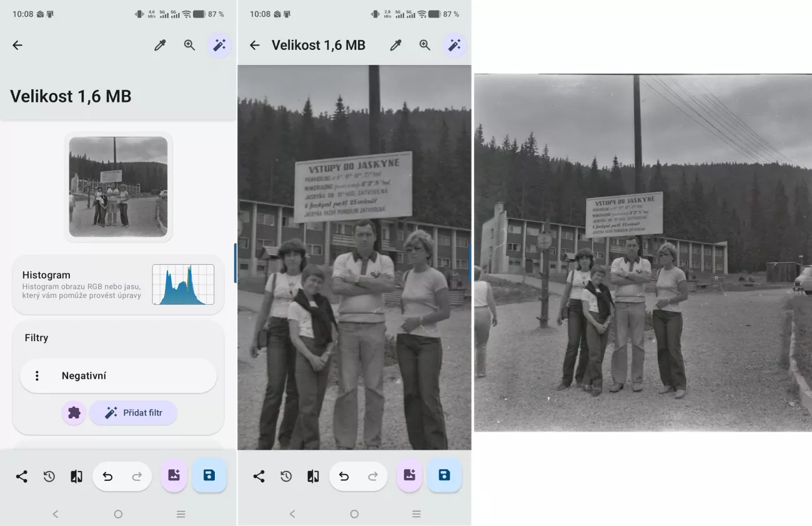Viewport: 812px width, 526px height.
Task: Redo change in left screen
Action: (x=137, y=477)
